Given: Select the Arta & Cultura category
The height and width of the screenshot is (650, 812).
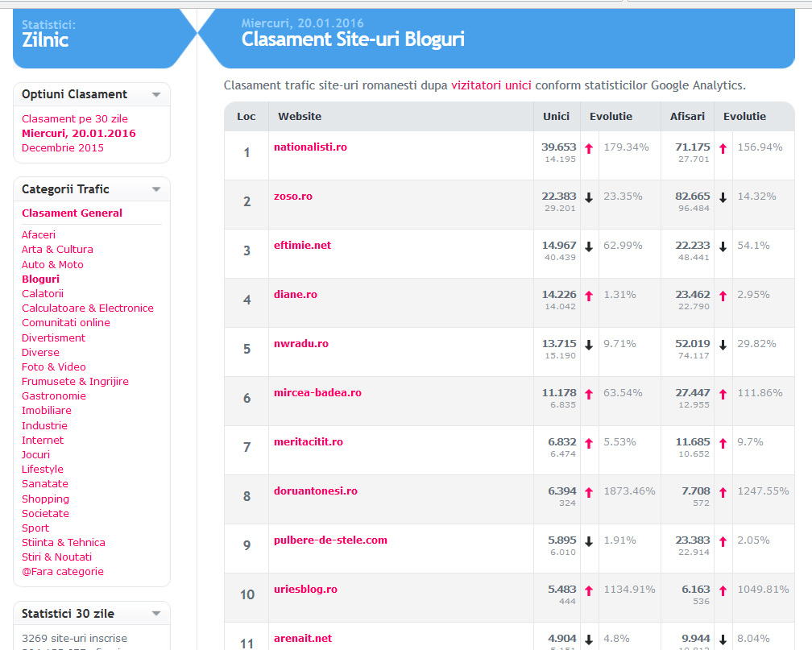Looking at the screenshot, I should [x=57, y=249].
